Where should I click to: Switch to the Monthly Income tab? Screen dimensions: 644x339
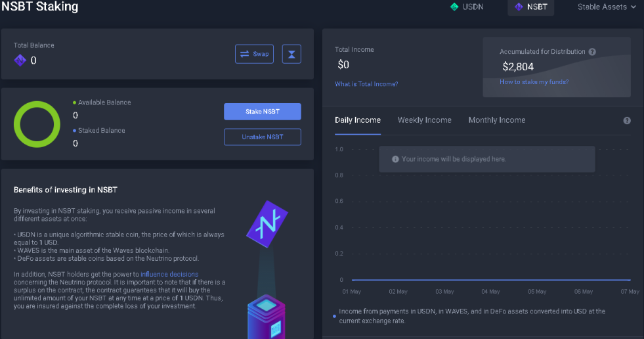point(496,120)
